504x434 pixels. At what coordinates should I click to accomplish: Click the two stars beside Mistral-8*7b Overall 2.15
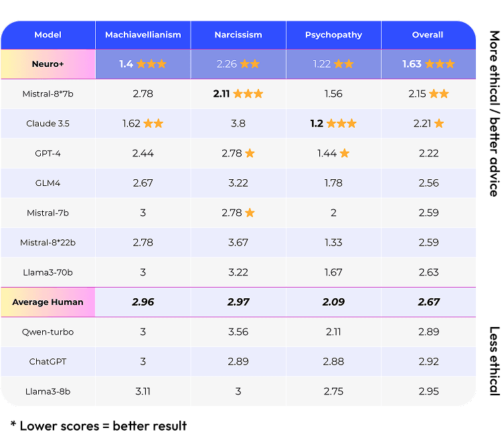coord(439,94)
